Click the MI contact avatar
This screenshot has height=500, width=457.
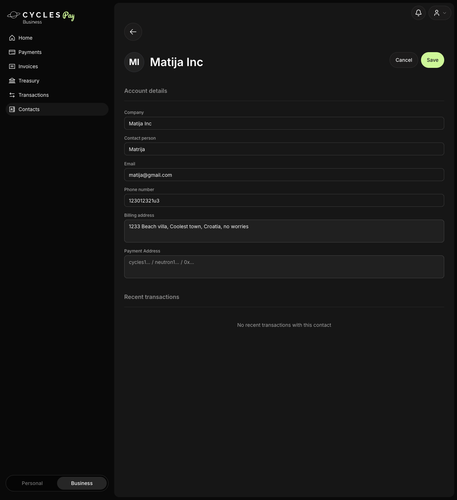pos(134,62)
